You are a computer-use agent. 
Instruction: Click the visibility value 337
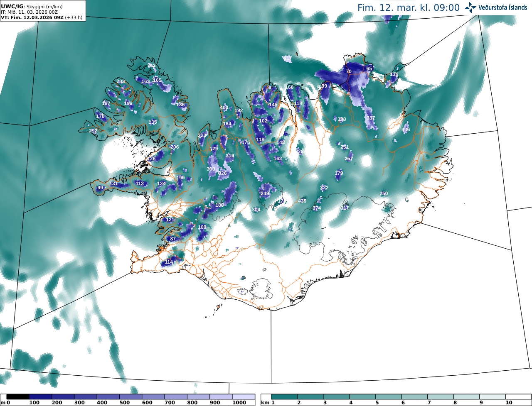(x=371, y=118)
